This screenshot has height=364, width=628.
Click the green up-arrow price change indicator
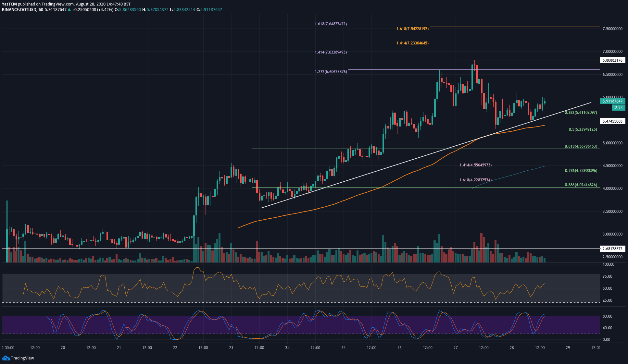click(x=69, y=10)
